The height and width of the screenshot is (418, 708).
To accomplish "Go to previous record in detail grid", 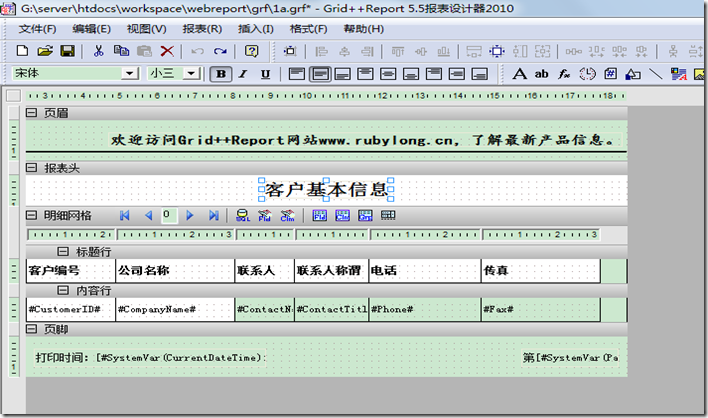I will 148,215.
